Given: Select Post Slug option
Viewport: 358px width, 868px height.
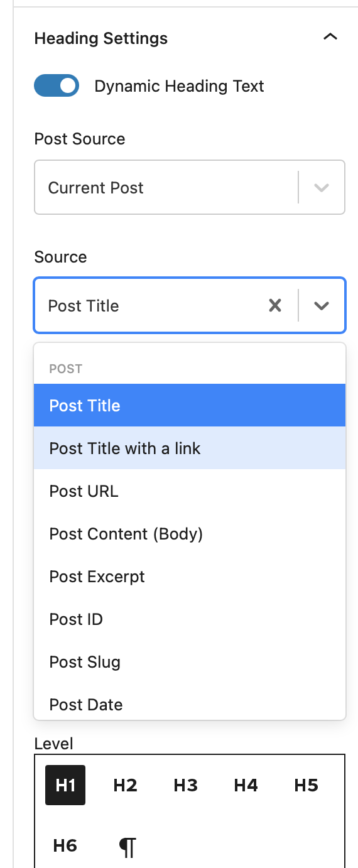Looking at the screenshot, I should tap(190, 661).
